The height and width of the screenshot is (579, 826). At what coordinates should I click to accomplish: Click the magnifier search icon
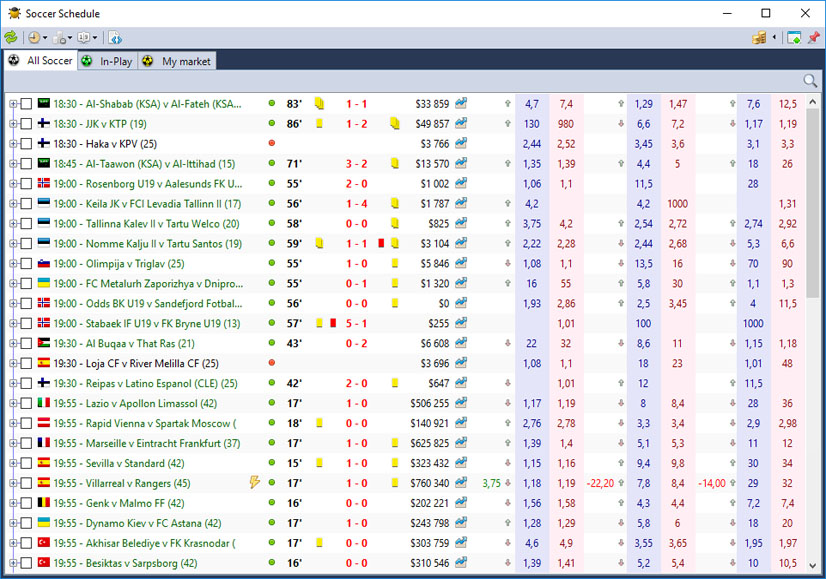[x=810, y=81]
